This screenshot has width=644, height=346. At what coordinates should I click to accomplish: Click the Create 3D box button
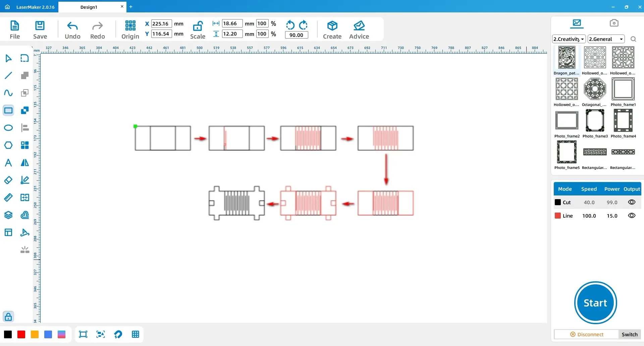[332, 30]
